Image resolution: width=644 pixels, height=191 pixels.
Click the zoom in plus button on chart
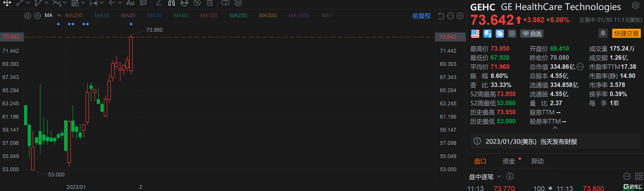pyautogui.click(x=460, y=16)
